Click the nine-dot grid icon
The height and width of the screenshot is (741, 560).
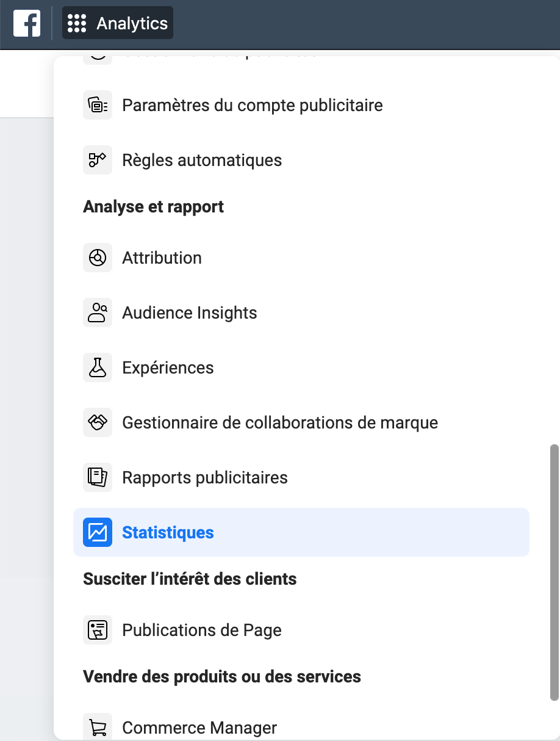coord(77,23)
